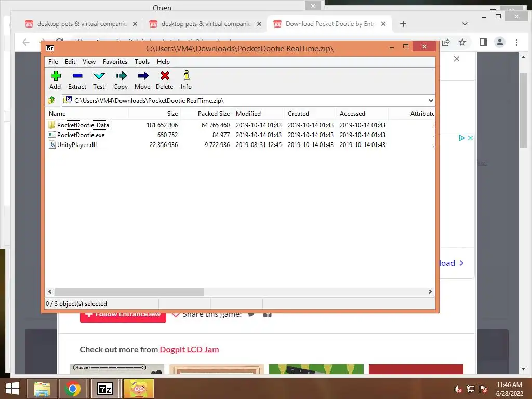This screenshot has width=532, height=399.
Task: Click 7-Zip taskbar icon
Action: pyautogui.click(x=105, y=389)
